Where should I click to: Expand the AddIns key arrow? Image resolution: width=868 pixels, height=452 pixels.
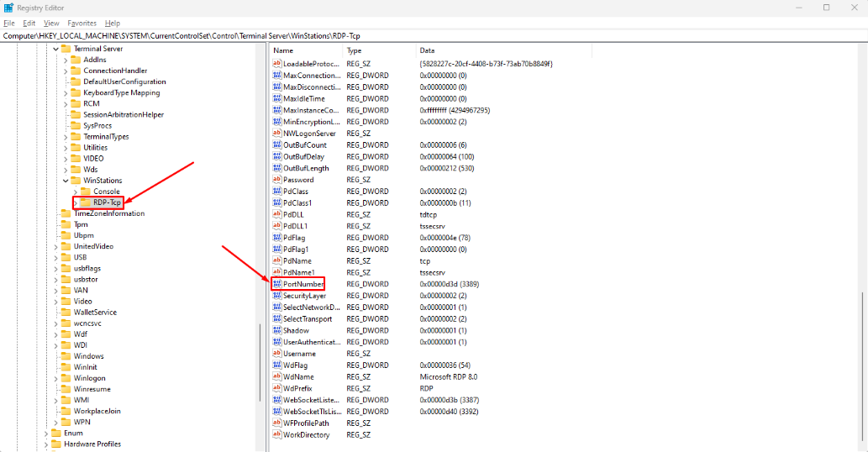tap(66, 60)
